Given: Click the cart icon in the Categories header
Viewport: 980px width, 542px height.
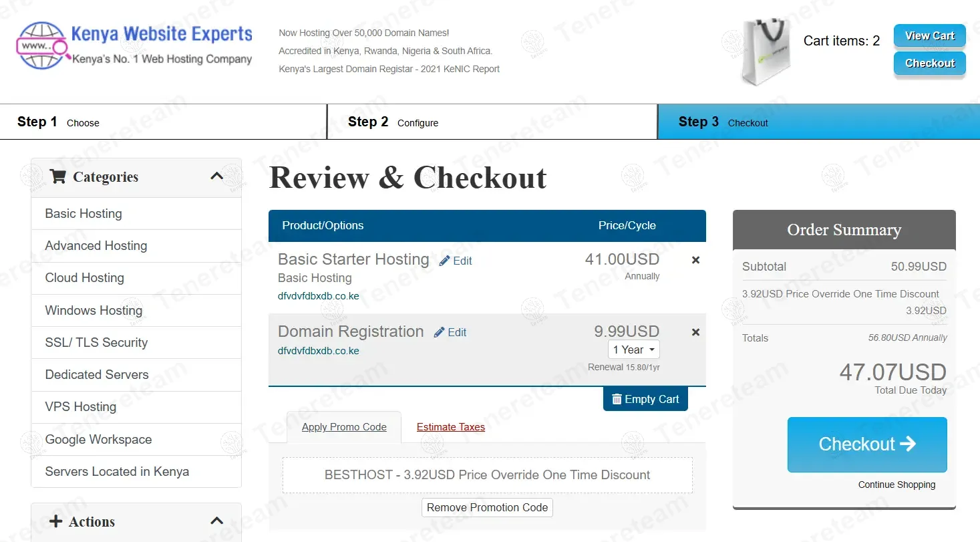Looking at the screenshot, I should (x=57, y=176).
